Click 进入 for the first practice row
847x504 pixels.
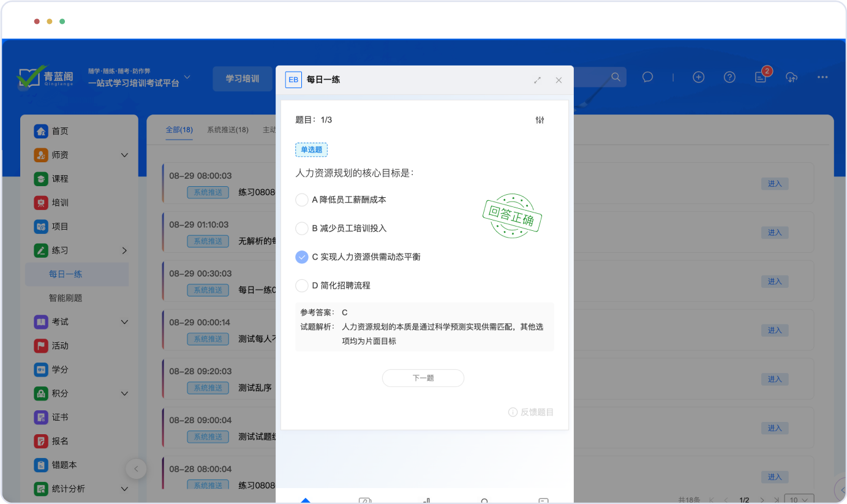775,184
